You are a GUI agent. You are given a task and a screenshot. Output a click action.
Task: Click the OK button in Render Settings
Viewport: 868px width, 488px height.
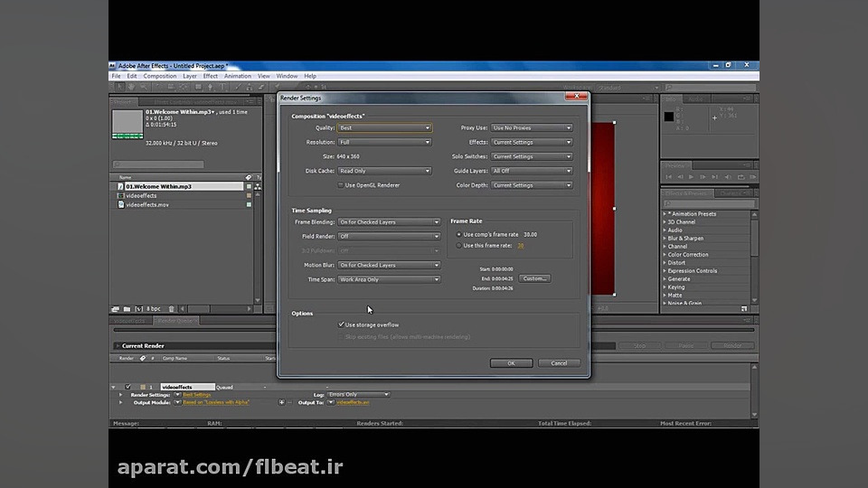[511, 363]
